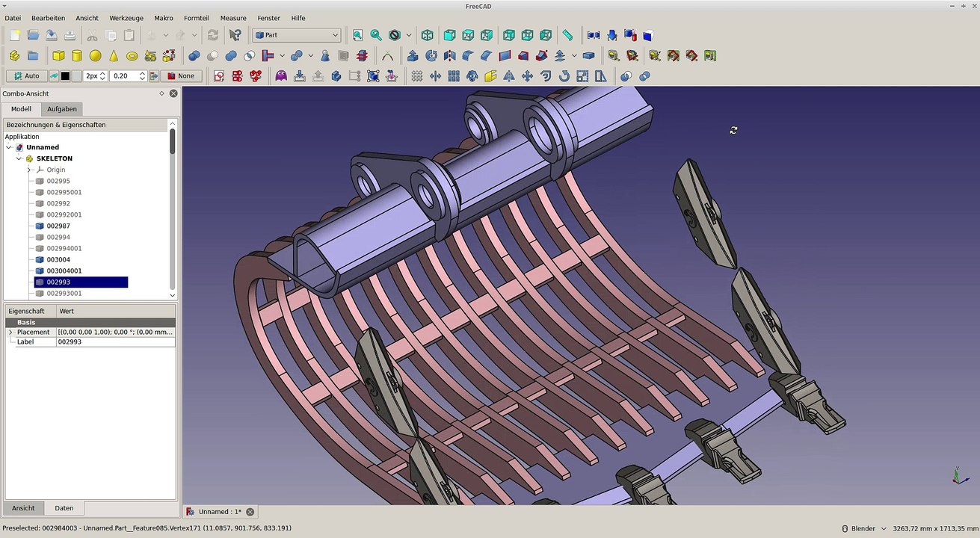
Task: Click the Move tool four-arrow icon
Action: [x=527, y=76]
